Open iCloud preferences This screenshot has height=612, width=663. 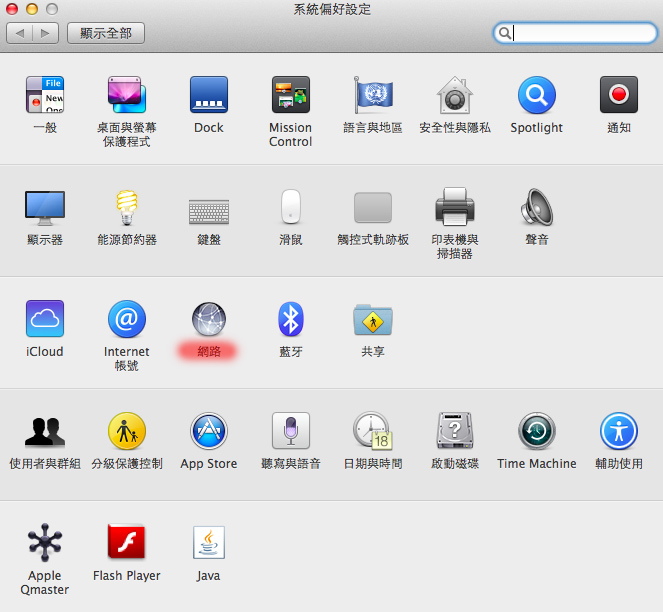pyautogui.click(x=45, y=320)
